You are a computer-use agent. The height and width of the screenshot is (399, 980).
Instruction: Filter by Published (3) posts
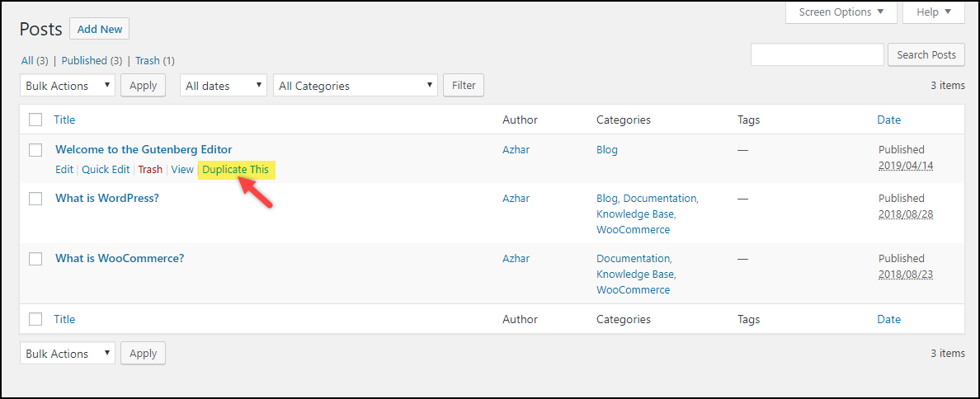[x=92, y=60]
